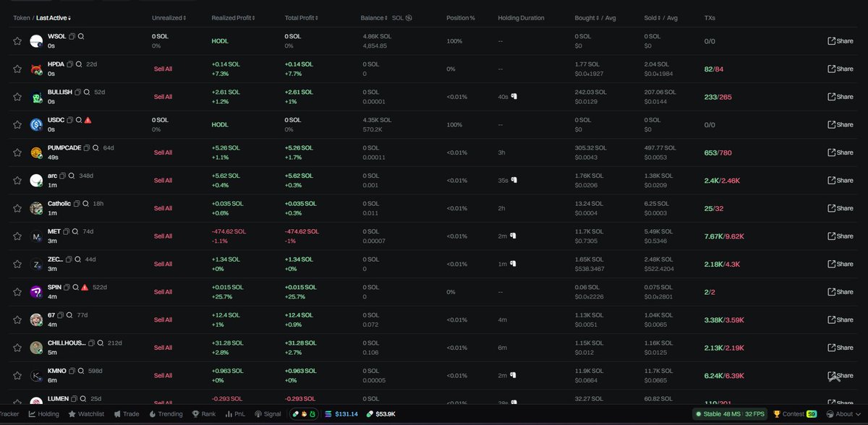
Task: Open the Trending panel
Action: [166, 414]
